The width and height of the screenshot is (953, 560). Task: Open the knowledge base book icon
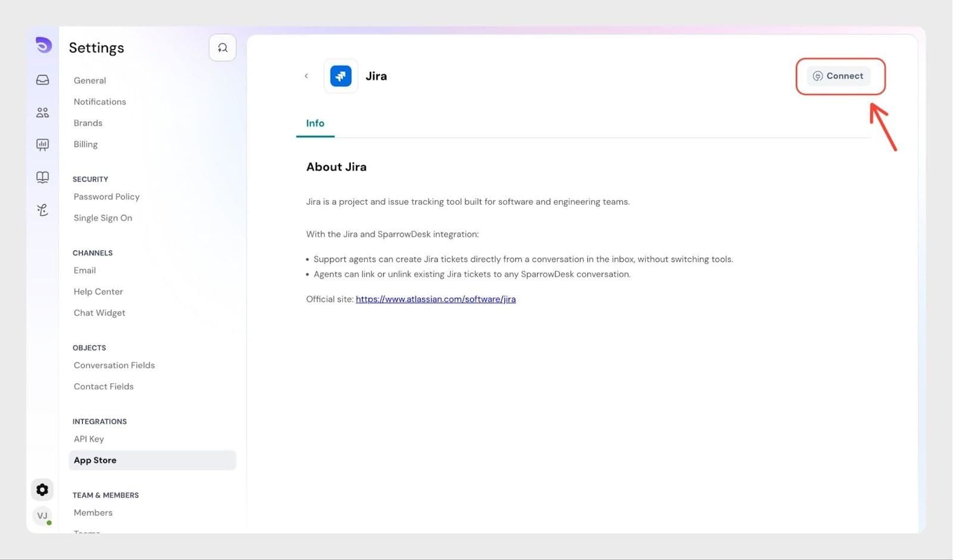(x=43, y=177)
